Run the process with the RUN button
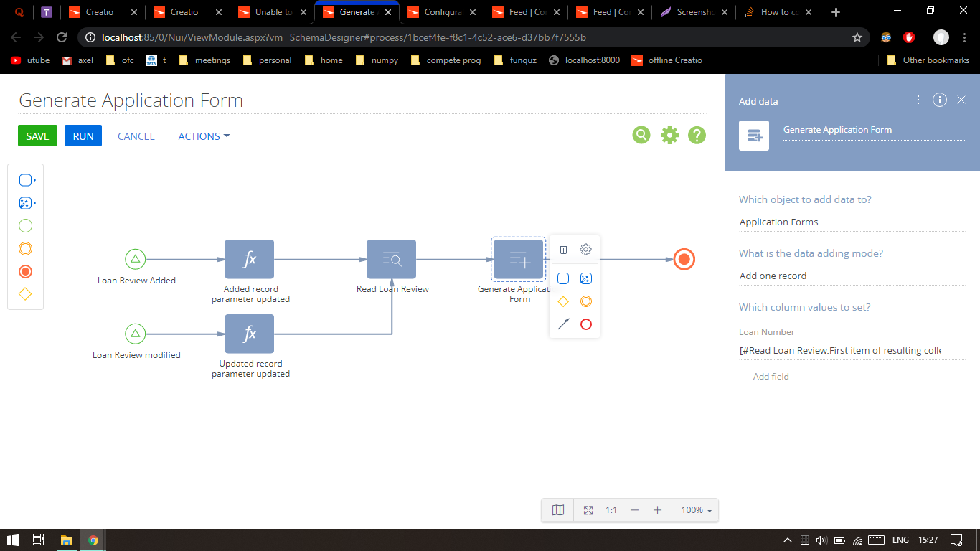Image resolution: width=980 pixels, height=551 pixels. click(83, 136)
